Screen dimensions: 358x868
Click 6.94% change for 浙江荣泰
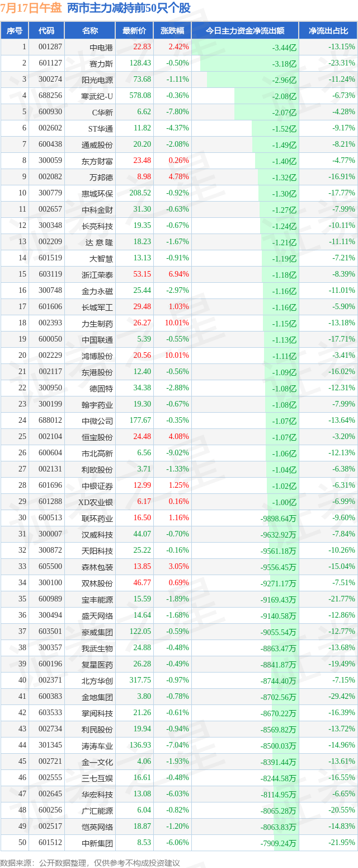click(x=179, y=274)
